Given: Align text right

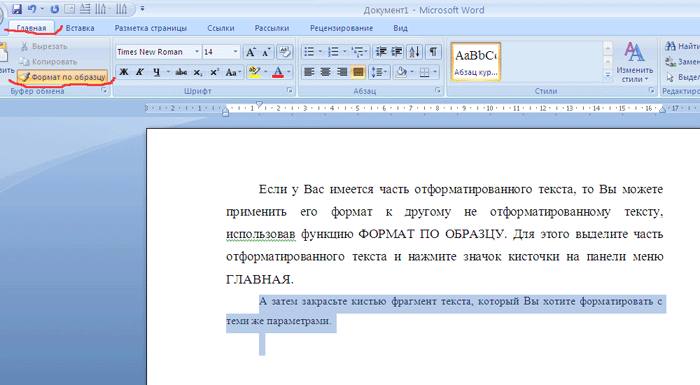Looking at the screenshot, I should 342,72.
